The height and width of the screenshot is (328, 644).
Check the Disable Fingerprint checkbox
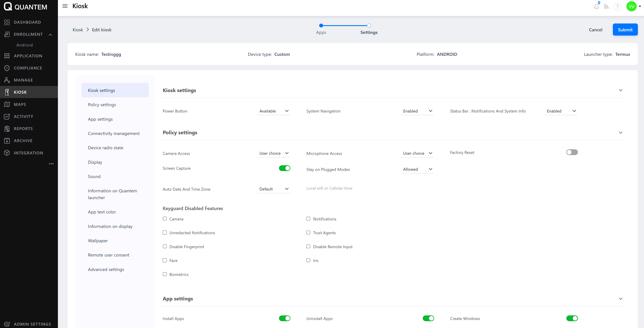165,246
